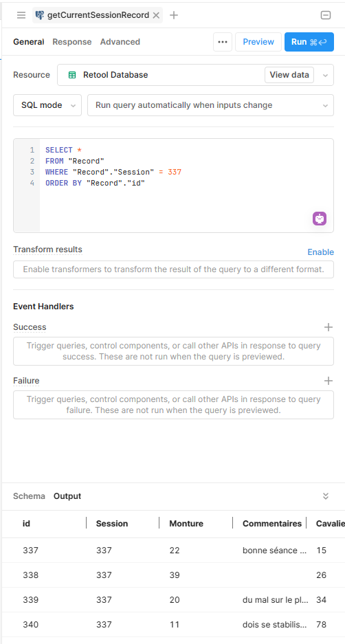
Task: Click the View data button
Action: (289, 75)
